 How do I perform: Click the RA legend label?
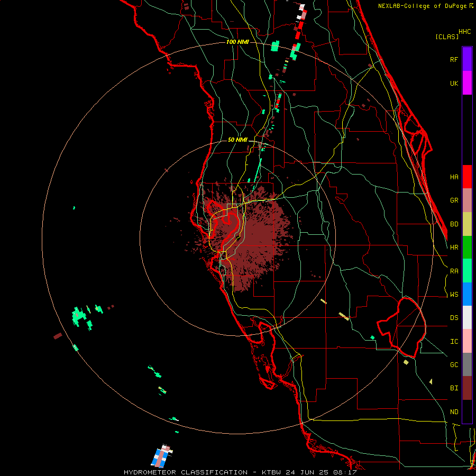point(454,271)
